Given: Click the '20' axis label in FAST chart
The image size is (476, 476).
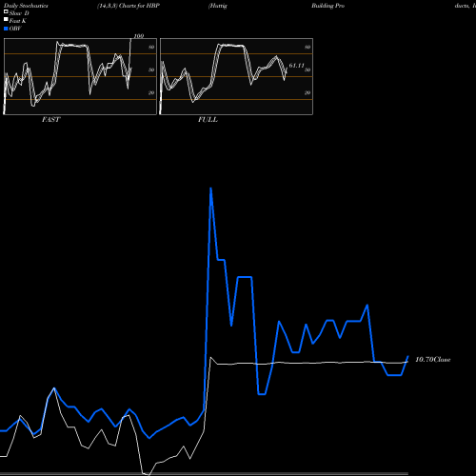Looking at the screenshot, I should pos(151,92).
